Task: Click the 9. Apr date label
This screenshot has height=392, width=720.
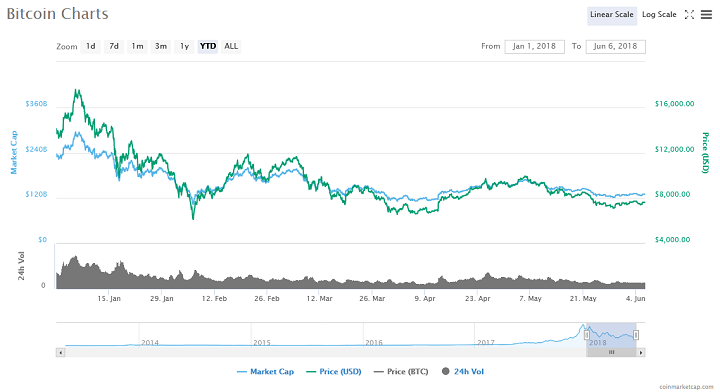Action: point(425,298)
